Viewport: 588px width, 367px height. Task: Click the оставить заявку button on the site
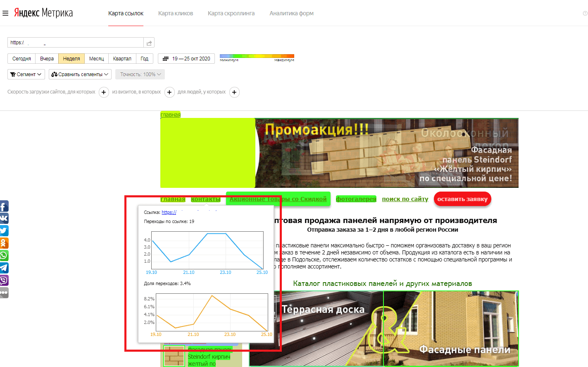[x=462, y=199]
